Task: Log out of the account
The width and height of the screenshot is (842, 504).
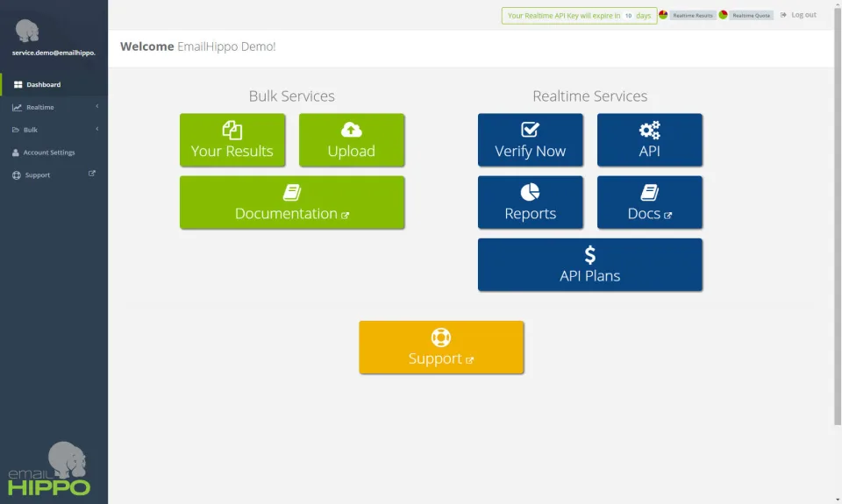Action: [x=798, y=15]
